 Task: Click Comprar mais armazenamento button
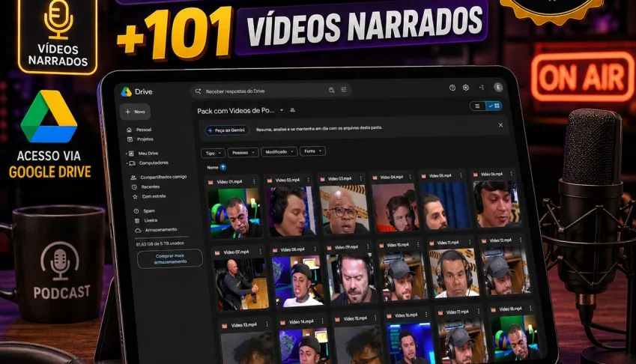click(170, 258)
